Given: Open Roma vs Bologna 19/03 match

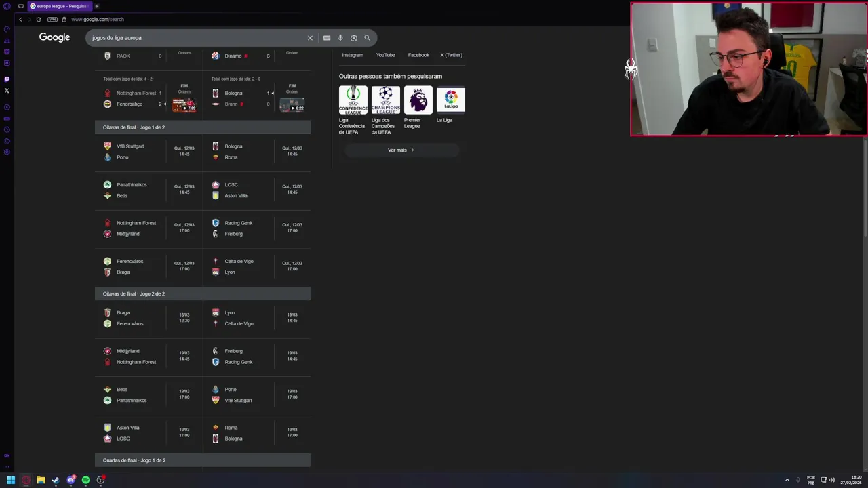Looking at the screenshot, I should pos(257,433).
